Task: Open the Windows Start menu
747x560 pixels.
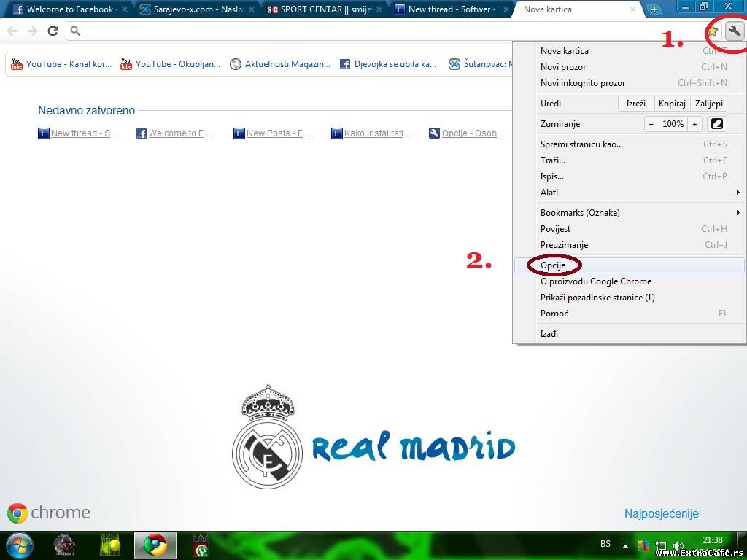Action: click(x=19, y=545)
